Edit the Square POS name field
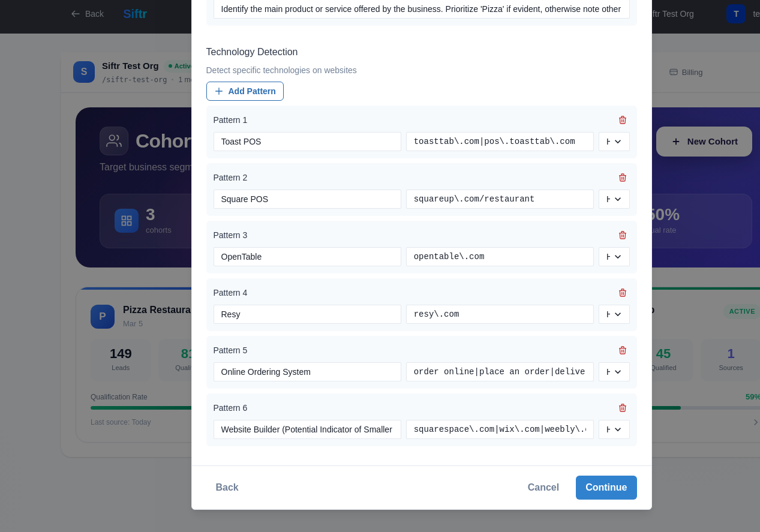 coord(307,199)
